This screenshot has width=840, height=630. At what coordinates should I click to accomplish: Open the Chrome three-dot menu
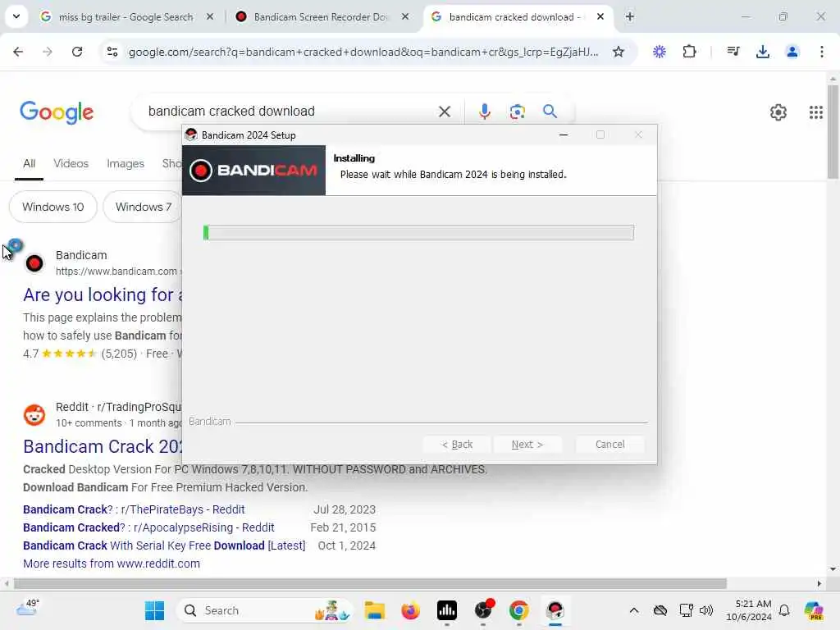(822, 52)
